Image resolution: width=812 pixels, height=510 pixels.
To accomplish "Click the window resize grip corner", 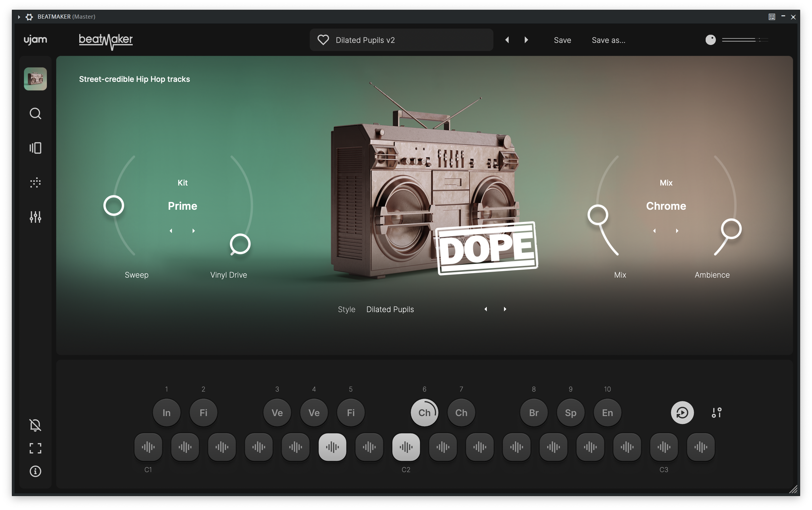I will point(793,489).
